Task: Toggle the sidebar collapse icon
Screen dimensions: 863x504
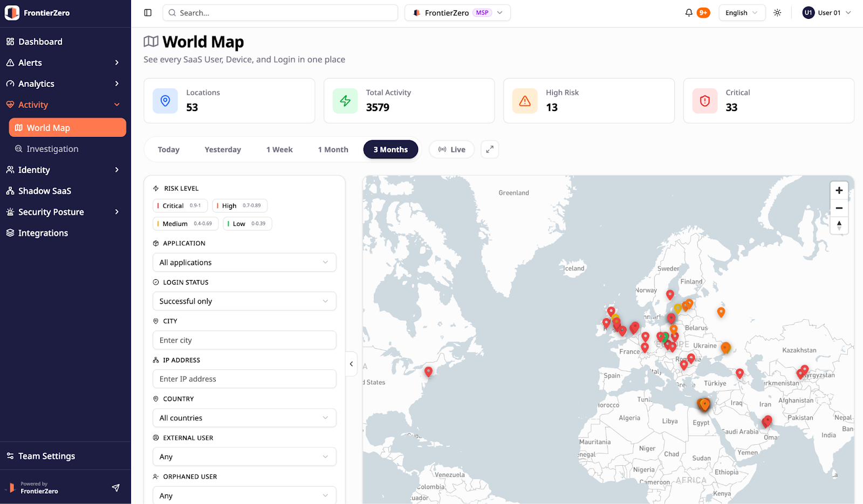Action: pos(148,13)
